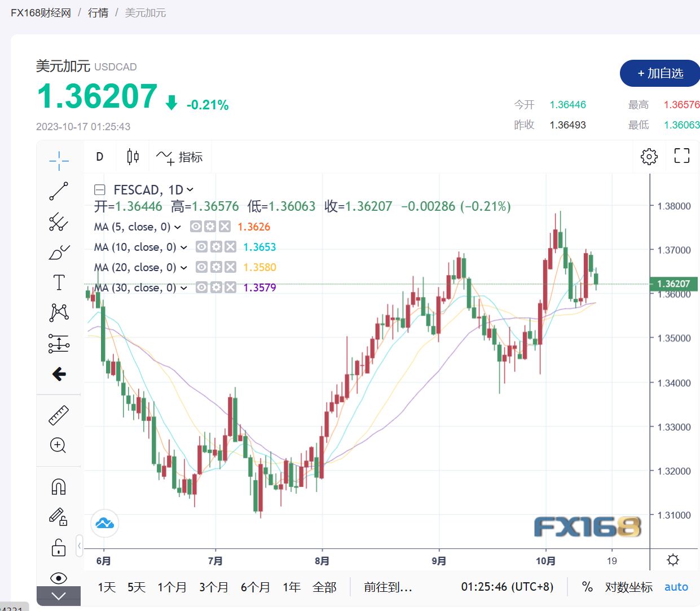Open the candlestick chart style picker
700x611 pixels.
point(133,157)
